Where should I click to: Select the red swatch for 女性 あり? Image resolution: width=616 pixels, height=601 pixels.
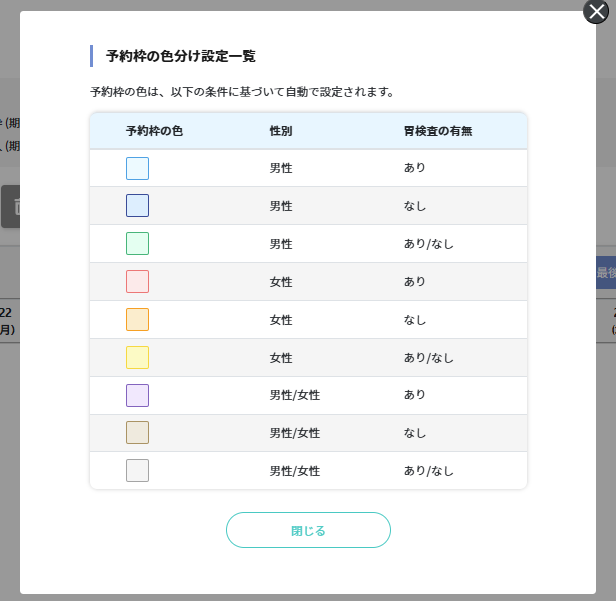pyautogui.click(x=137, y=282)
